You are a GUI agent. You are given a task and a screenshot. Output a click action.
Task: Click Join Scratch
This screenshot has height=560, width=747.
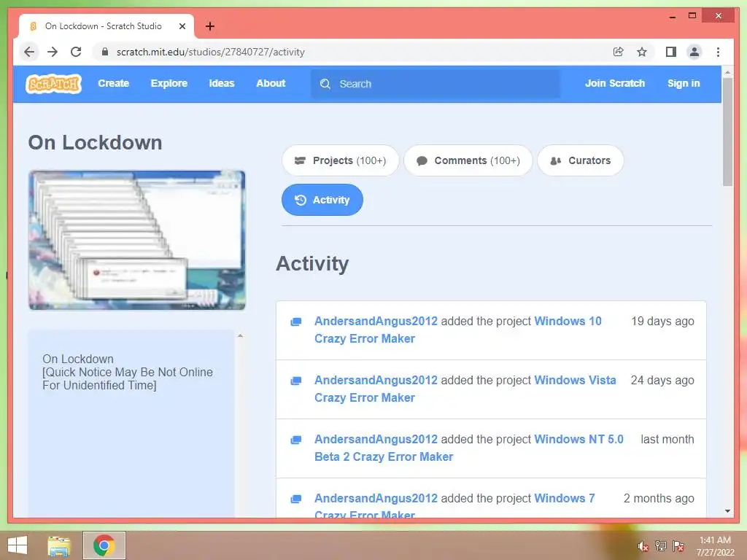[x=614, y=83]
